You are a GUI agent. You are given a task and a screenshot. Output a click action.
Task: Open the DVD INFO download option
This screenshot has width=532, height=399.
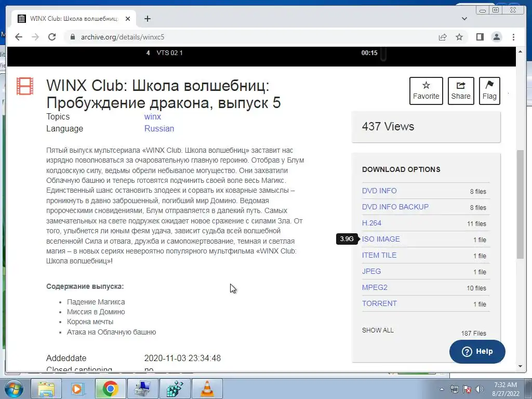(379, 191)
